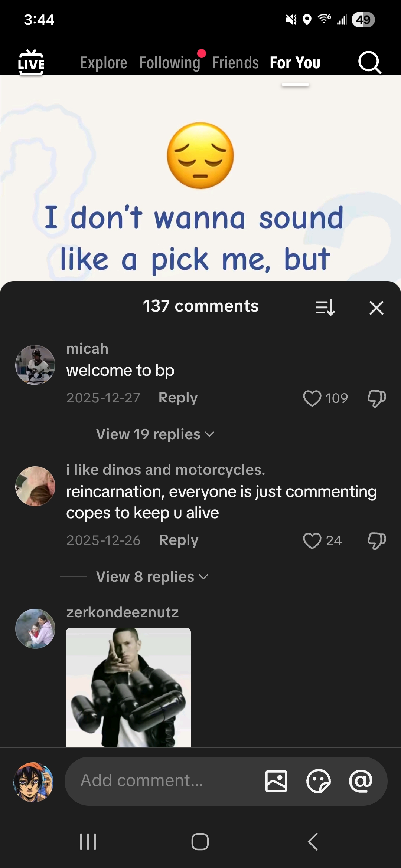The height and width of the screenshot is (868, 401).
Task: Open micah's profile avatar
Action: tap(35, 365)
